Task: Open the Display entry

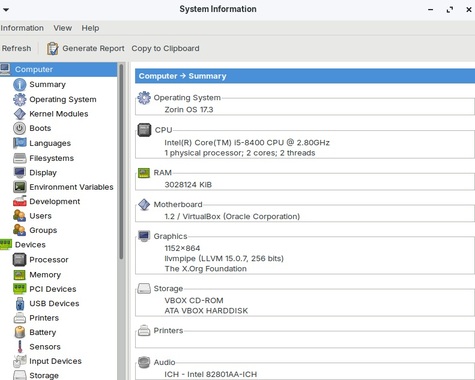Action: (x=43, y=173)
